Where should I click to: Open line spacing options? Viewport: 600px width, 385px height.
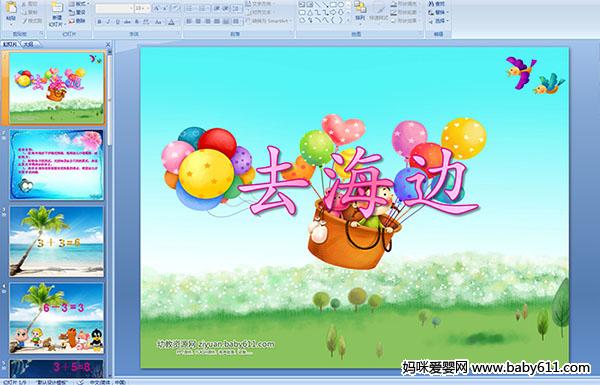pos(237,8)
